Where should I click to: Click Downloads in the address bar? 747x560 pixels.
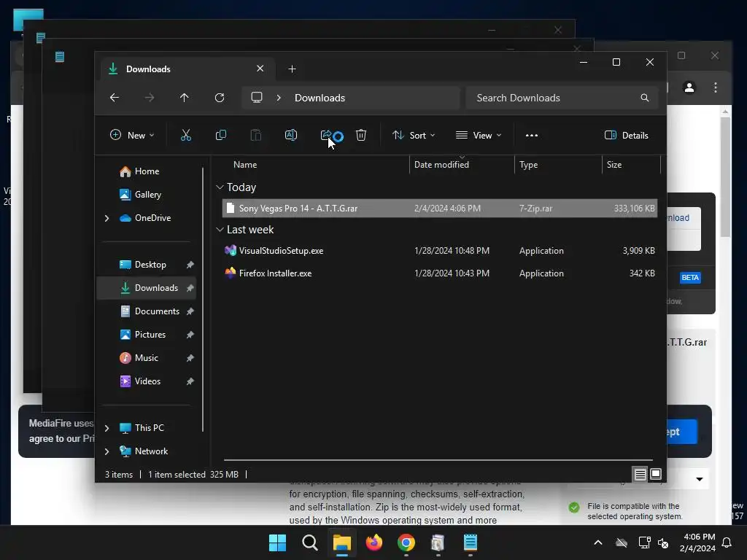(x=320, y=98)
